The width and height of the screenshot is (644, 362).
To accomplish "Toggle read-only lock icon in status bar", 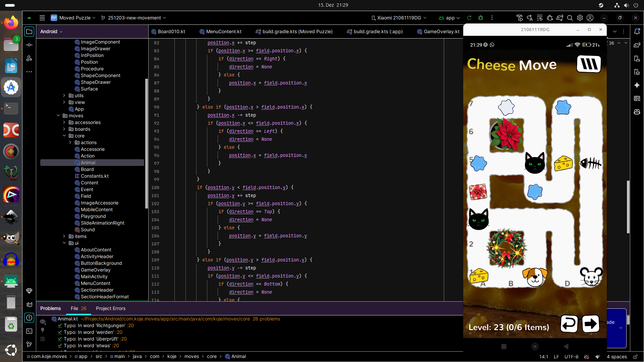I will (635, 357).
